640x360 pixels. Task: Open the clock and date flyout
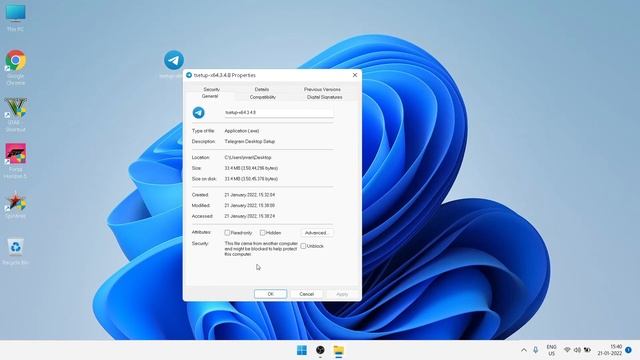point(610,350)
